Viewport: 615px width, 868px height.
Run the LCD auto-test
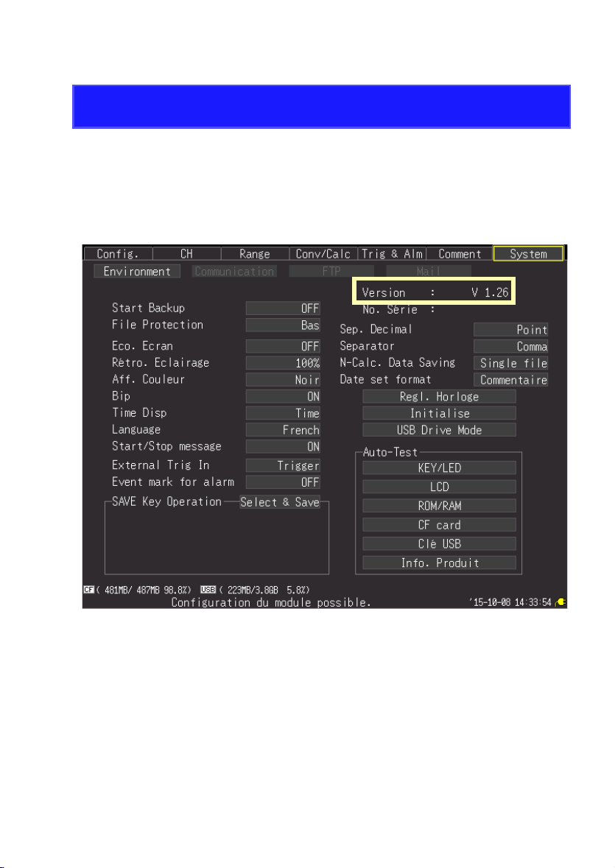(x=440, y=487)
